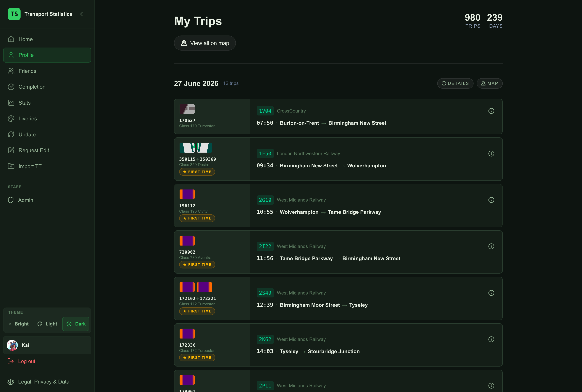Click the Request Edit pencil icon
Screen dimensions: 582x392
11,150
